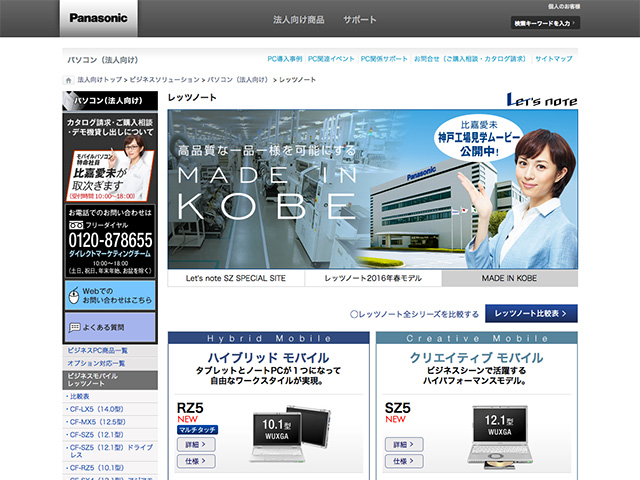
Task: Open PC関係サポート link
Action: [x=384, y=59]
